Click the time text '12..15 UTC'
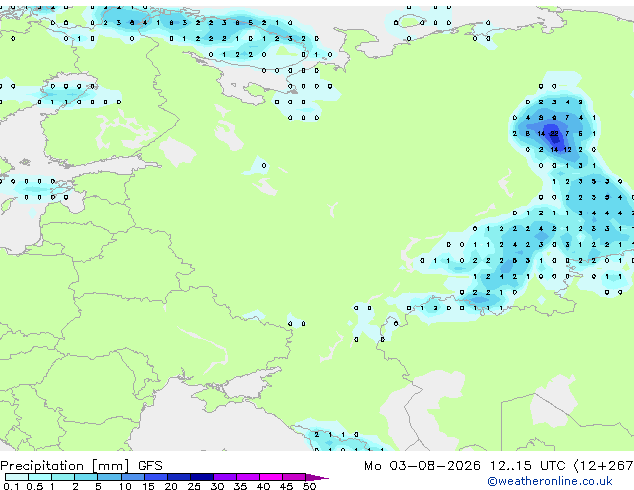 click(x=528, y=466)
